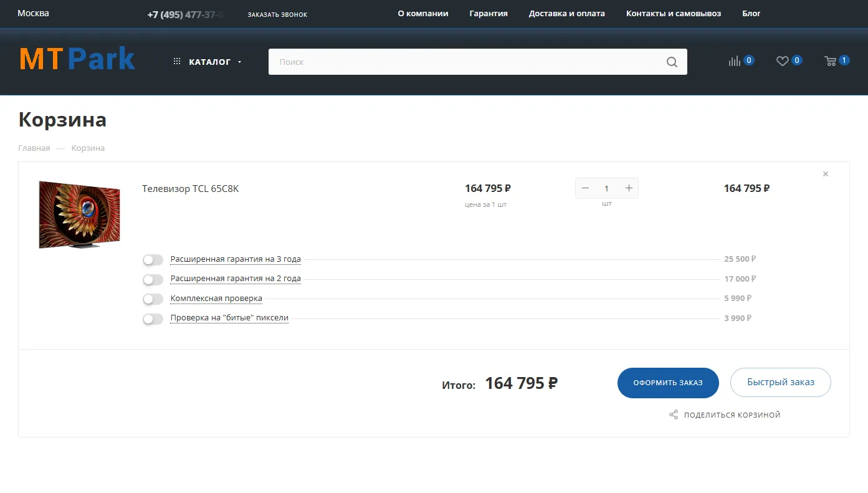The image size is (868, 493).
Task: Increase quantity with the plus icon
Action: pos(629,188)
